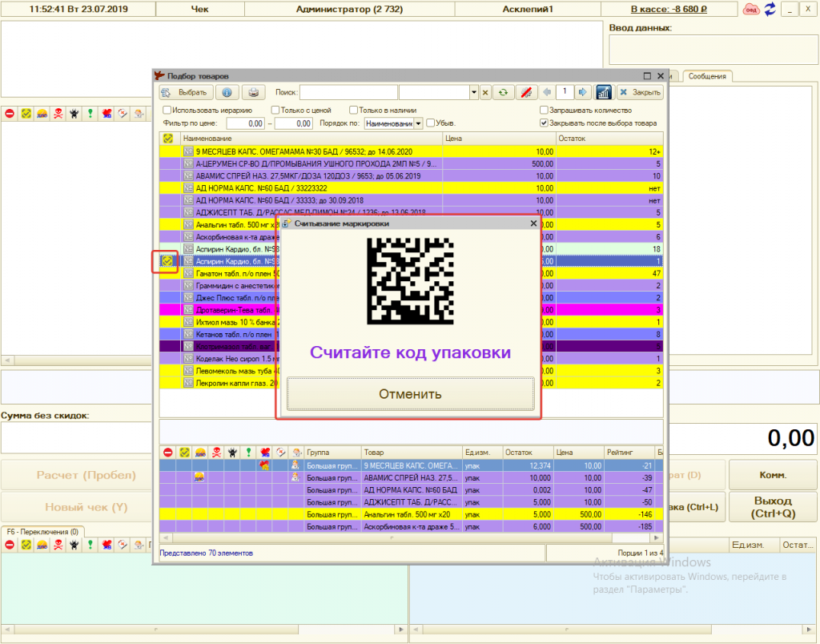Open the В кассе: -8 680 ₽ link

pos(669,10)
